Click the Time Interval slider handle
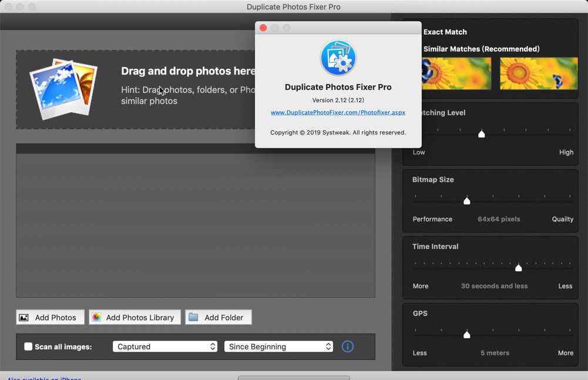This screenshot has height=380, width=588. [x=518, y=267]
